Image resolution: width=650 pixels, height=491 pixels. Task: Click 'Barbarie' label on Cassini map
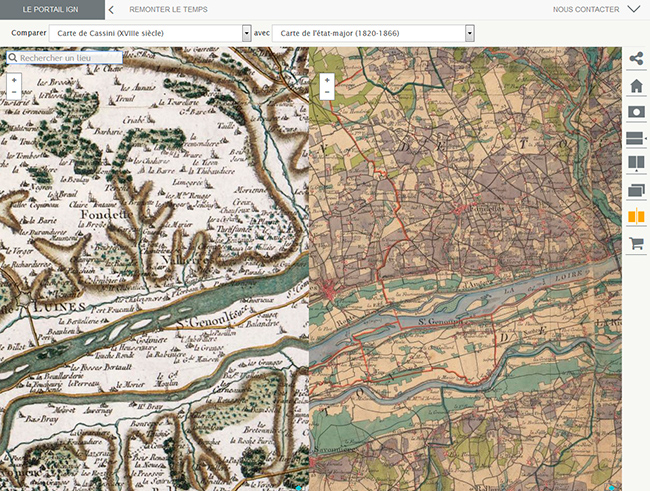(x=109, y=131)
